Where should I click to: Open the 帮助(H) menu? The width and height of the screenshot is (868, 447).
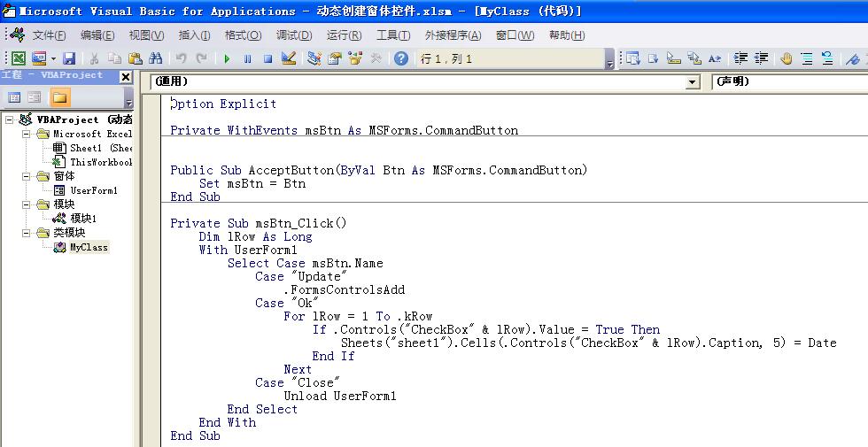566,35
